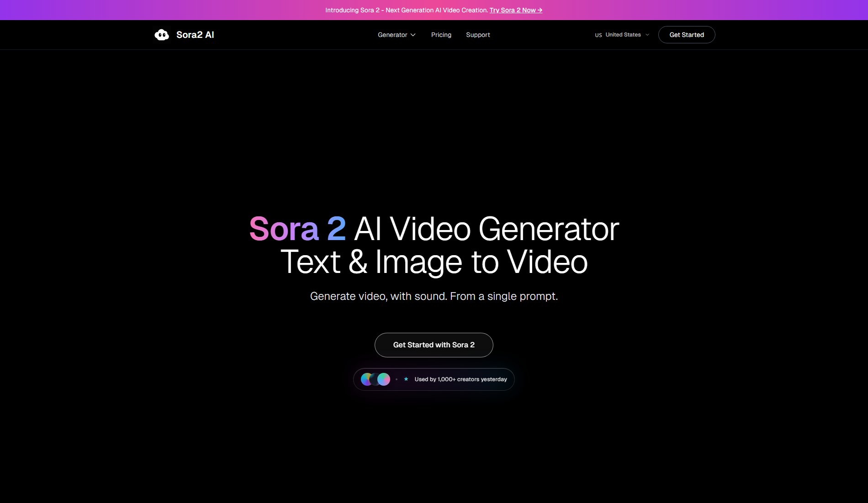This screenshot has width=868, height=503.
Task: Click the small dot separator in creators badge
Action: click(397, 379)
